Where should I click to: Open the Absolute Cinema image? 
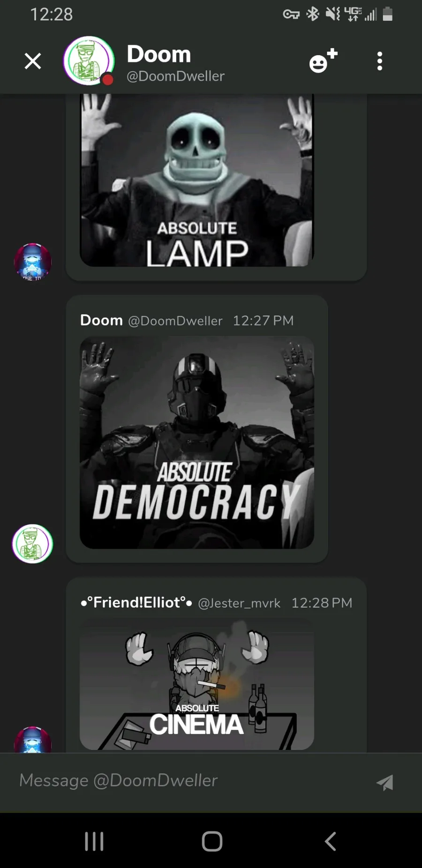(x=197, y=684)
